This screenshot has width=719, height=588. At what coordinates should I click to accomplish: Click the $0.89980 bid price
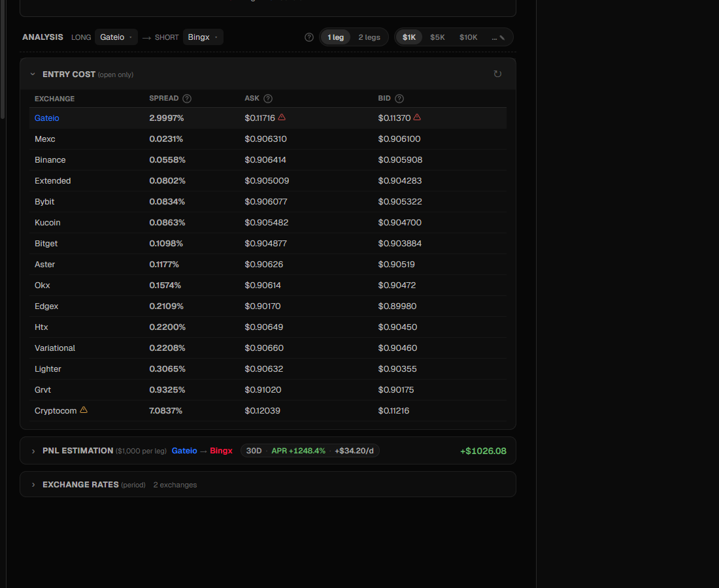(397, 306)
